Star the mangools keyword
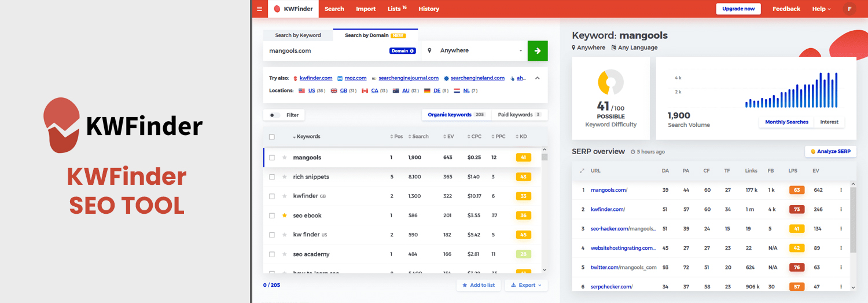868x303 pixels. click(284, 158)
